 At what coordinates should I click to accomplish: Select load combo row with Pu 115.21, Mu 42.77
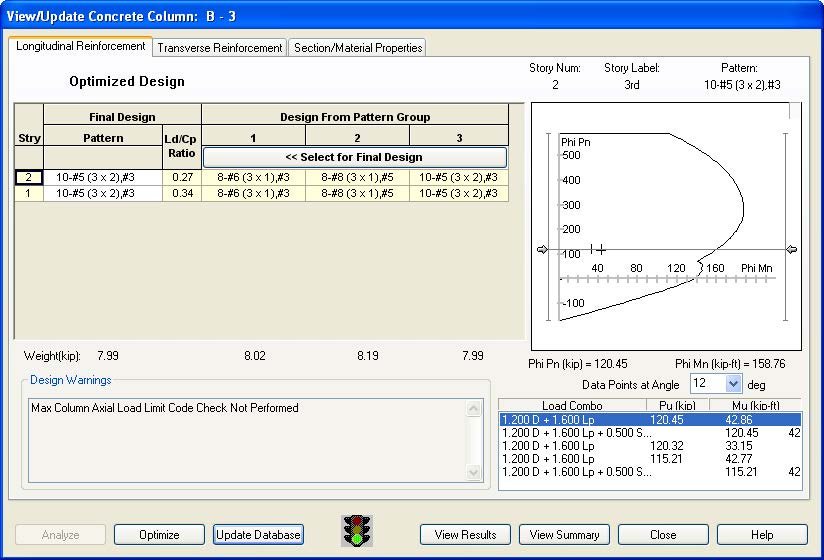(x=650, y=459)
